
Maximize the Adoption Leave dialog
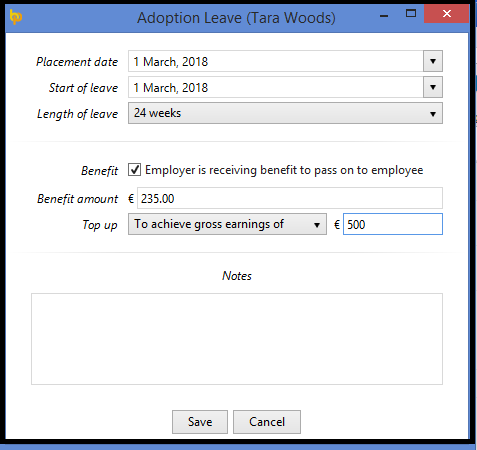point(411,14)
